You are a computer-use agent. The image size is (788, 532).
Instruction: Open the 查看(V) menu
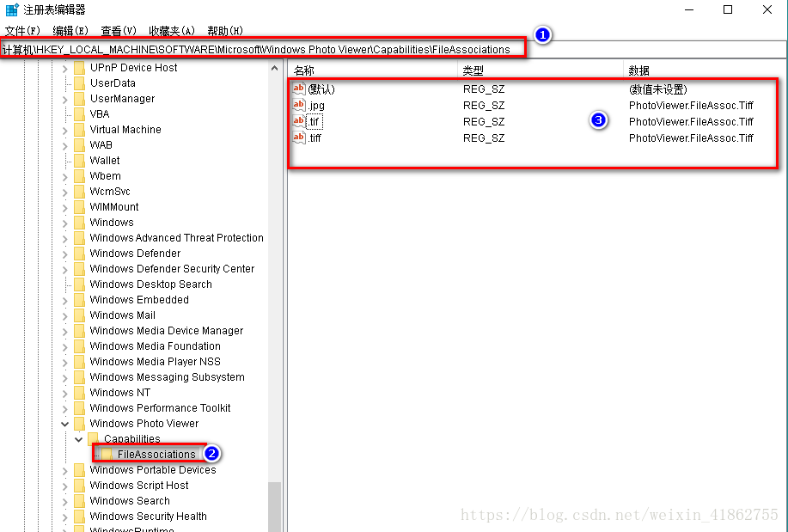[119, 31]
